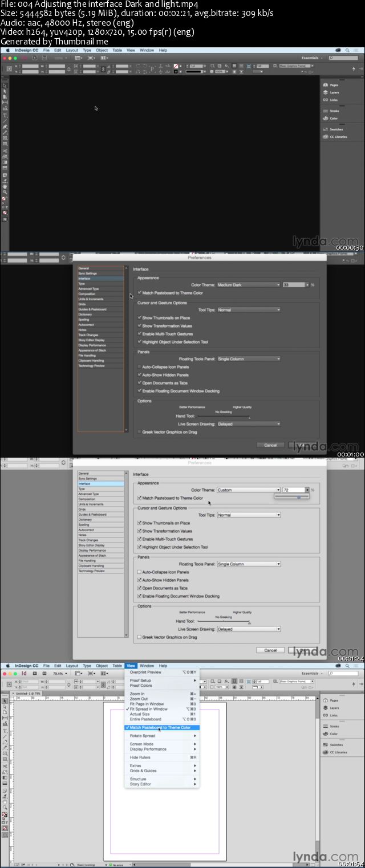Click Cancel in the light Preferences dialog
Screen dimensions: 365x868
[x=270, y=650]
